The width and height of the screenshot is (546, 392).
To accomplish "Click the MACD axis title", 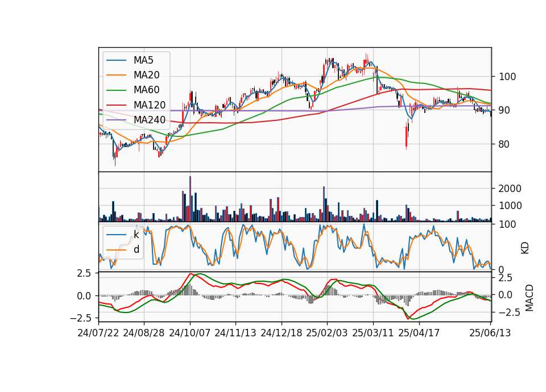I will (530, 298).
